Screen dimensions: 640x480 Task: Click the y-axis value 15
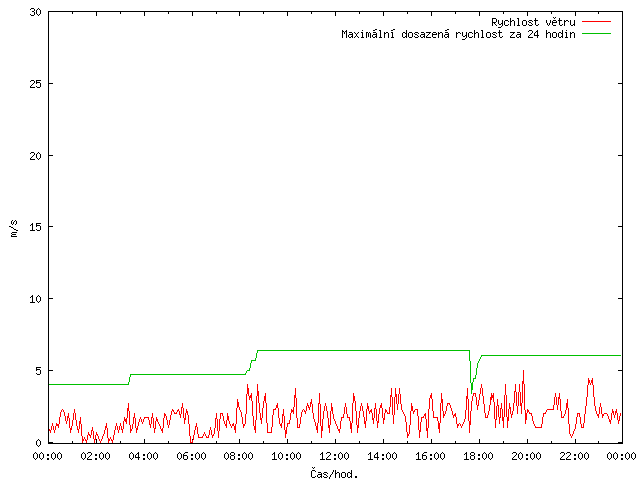[x=36, y=227]
